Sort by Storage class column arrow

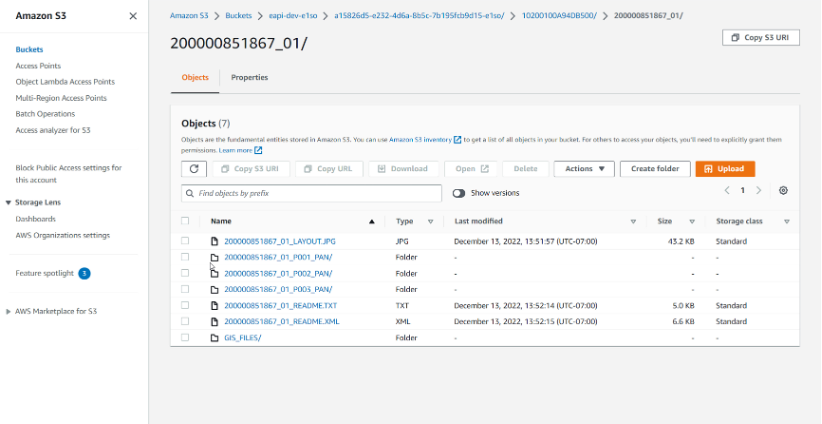(787, 222)
